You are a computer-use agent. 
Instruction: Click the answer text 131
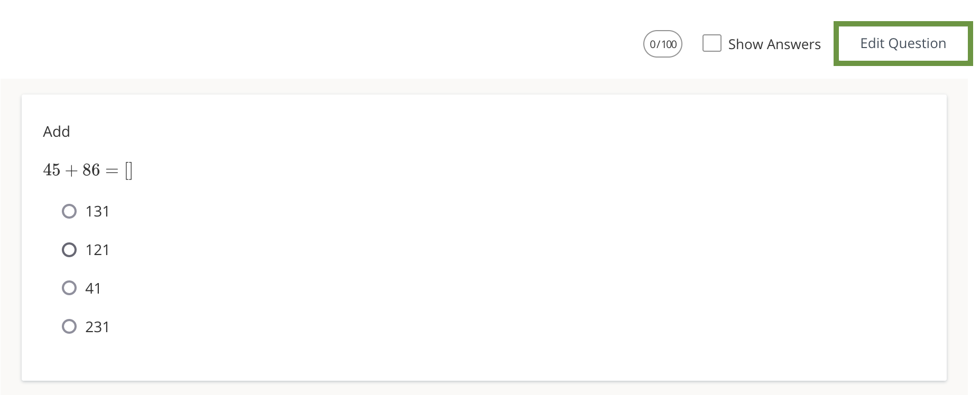click(x=97, y=212)
